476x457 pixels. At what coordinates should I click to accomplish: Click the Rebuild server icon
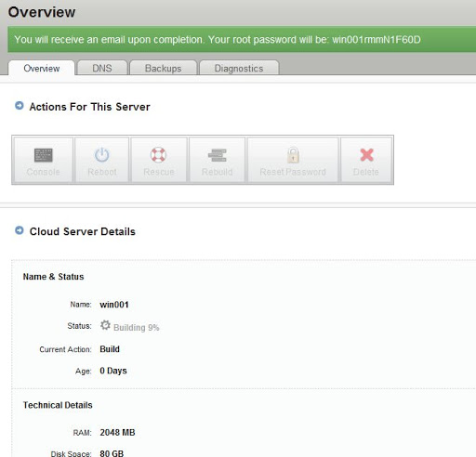218,155
